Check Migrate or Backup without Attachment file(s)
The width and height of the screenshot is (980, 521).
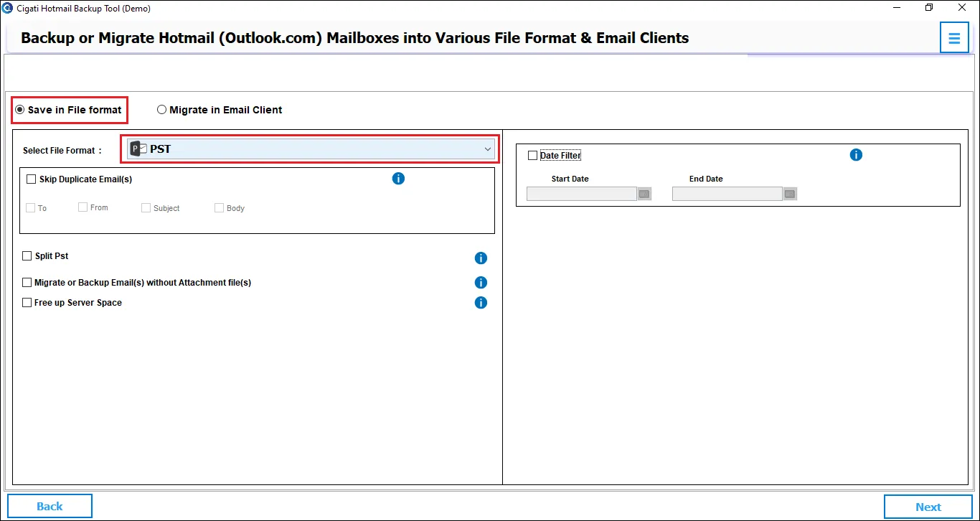27,282
